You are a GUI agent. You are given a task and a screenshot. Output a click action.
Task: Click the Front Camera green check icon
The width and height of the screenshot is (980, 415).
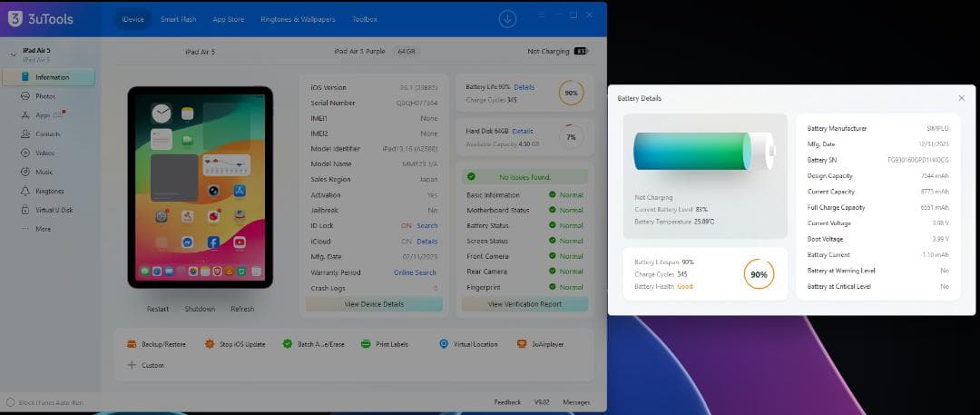click(x=552, y=256)
